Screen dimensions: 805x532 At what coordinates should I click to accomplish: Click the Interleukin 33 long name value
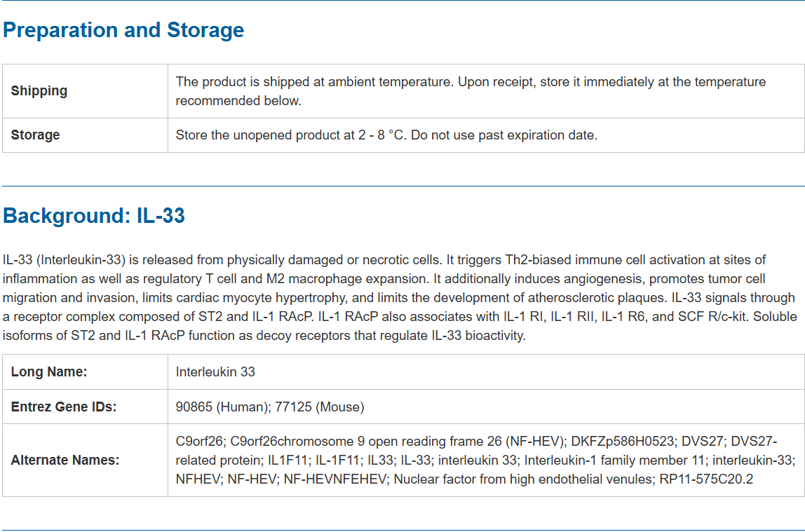click(x=215, y=372)
